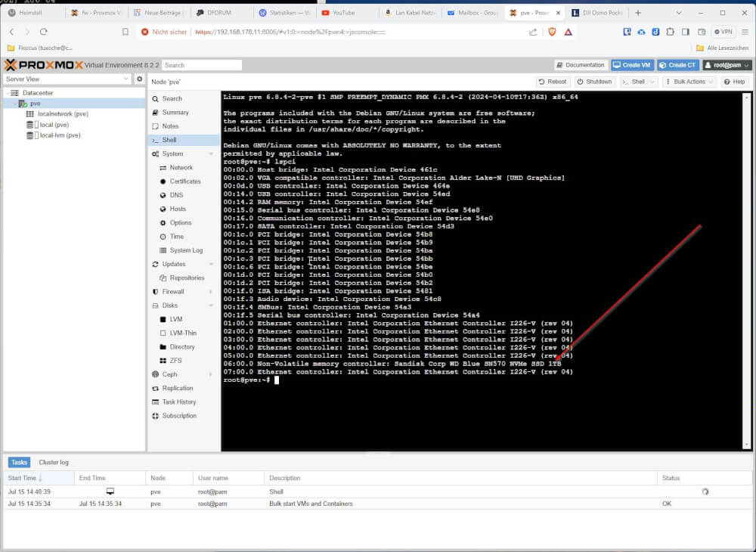Viewport: 756px width, 552px height.
Task: Select the Shell entry in node menu
Action: [169, 140]
